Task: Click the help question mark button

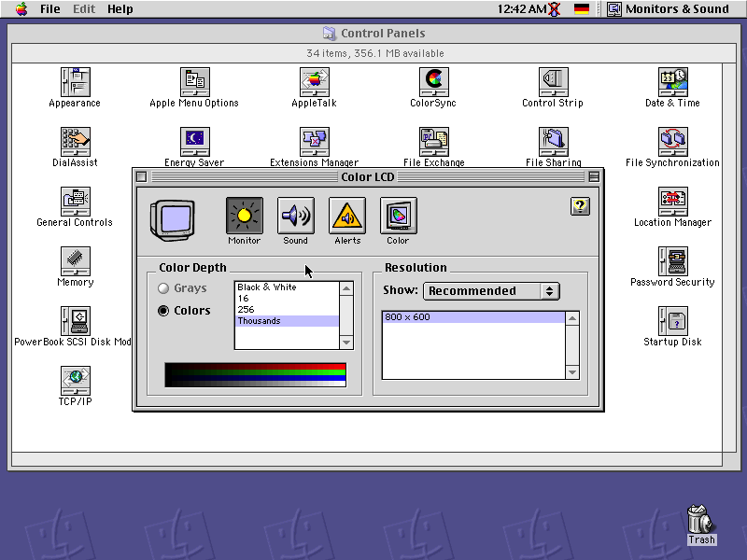Action: 580,206
